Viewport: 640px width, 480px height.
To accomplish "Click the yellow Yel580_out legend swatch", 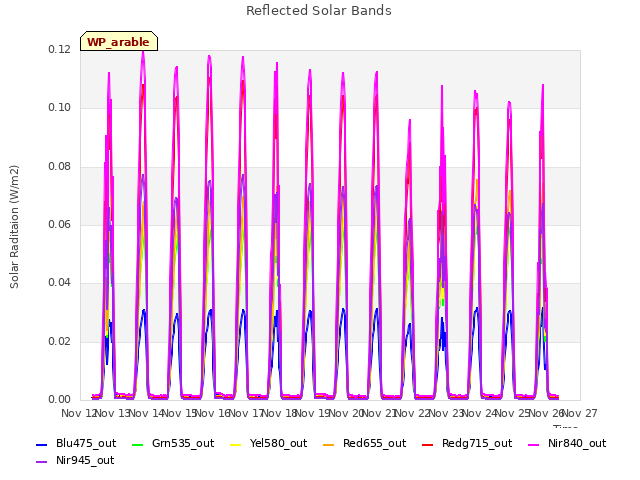I will 236,444.
